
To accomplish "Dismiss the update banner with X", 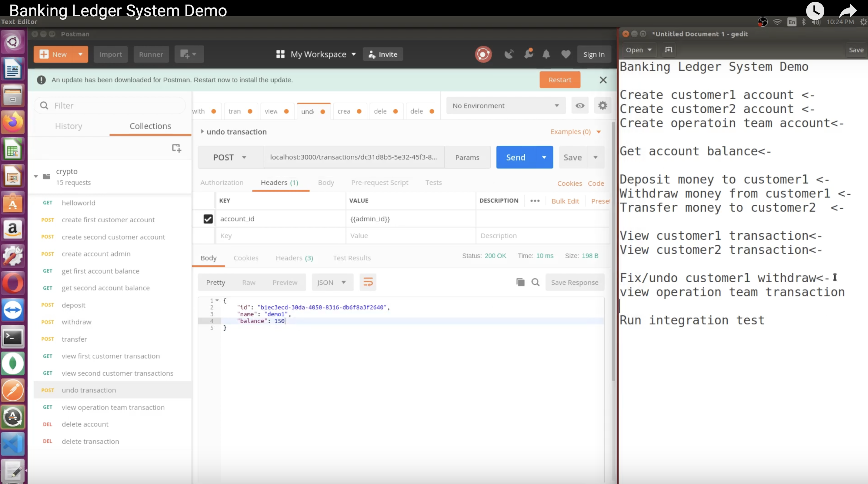I will pos(603,80).
